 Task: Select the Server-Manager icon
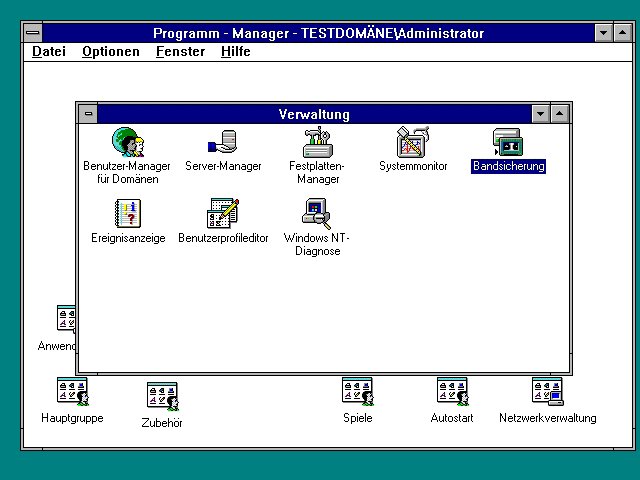pyautogui.click(x=223, y=142)
